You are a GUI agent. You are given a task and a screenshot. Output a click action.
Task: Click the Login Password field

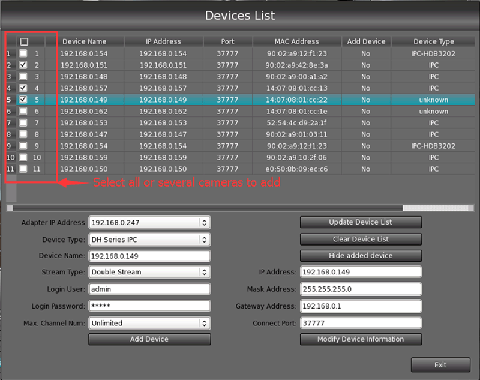[149, 306]
